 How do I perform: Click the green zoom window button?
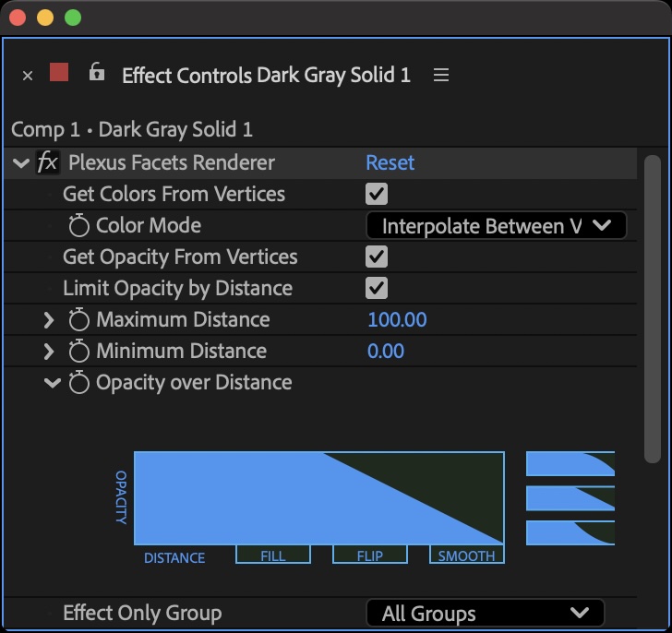[73, 18]
